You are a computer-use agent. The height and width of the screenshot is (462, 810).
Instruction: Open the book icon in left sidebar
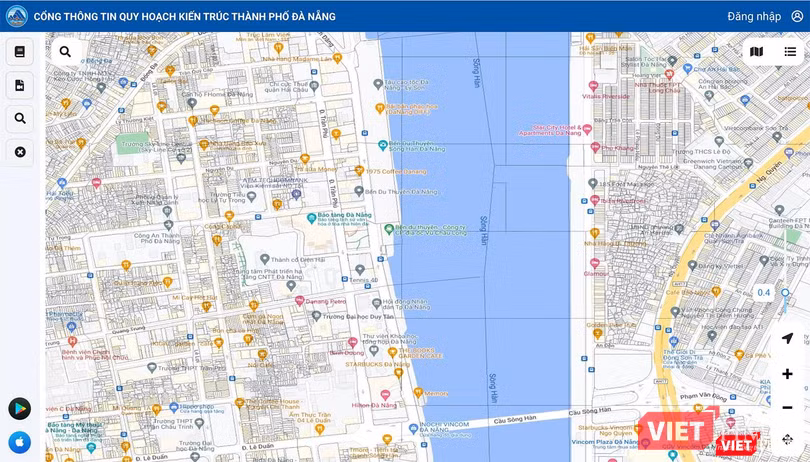pyautogui.click(x=20, y=52)
